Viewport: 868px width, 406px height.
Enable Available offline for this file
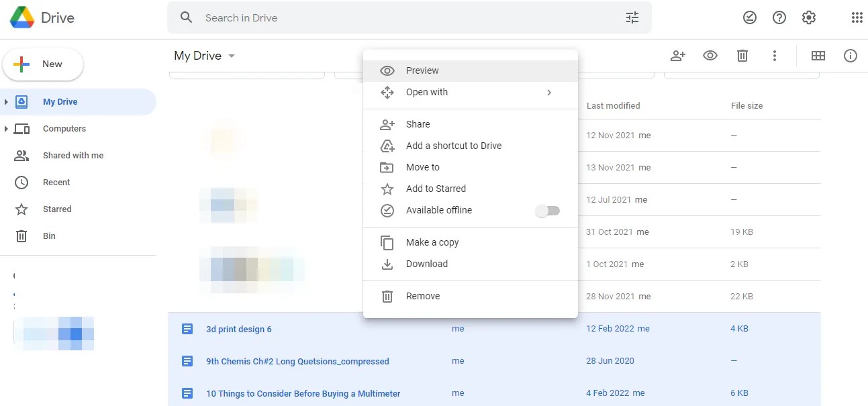547,211
